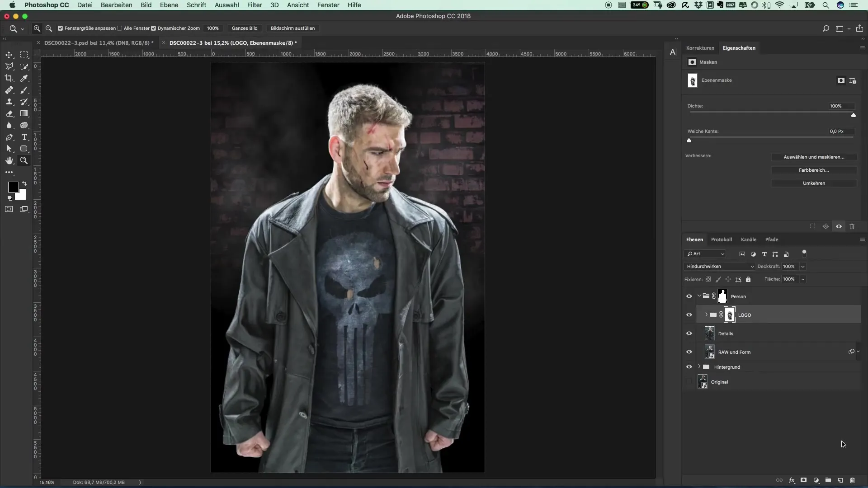
Task: Open the Hindurchwirken blend mode dropdown
Action: (719, 267)
